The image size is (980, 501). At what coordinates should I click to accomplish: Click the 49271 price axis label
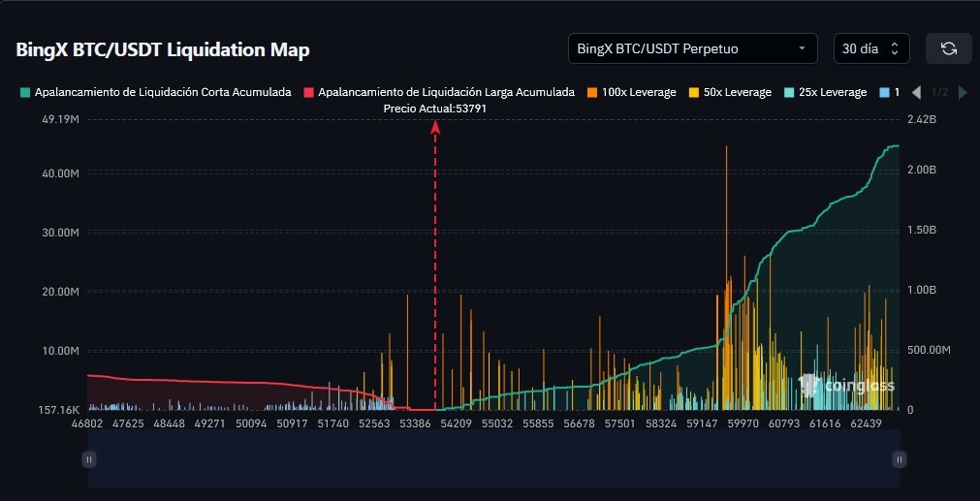point(209,423)
